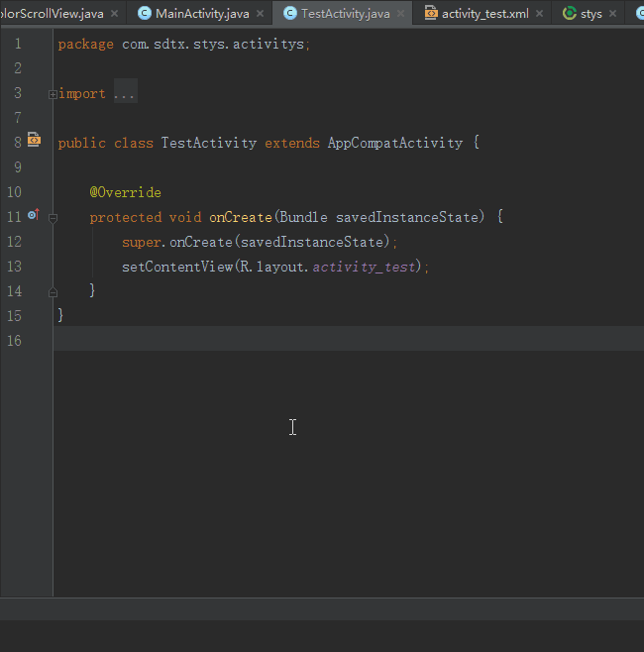644x652 pixels.
Task: Click the extends keyword
Action: pos(292,143)
